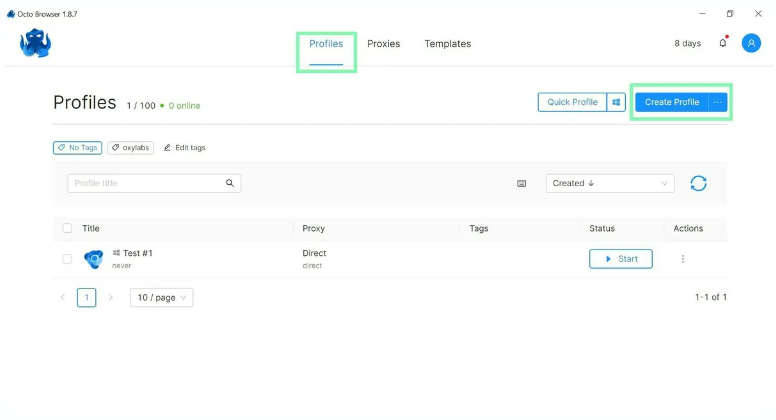The image size is (776, 420).
Task: Click the search magnifier in Profile title field
Action: click(230, 183)
